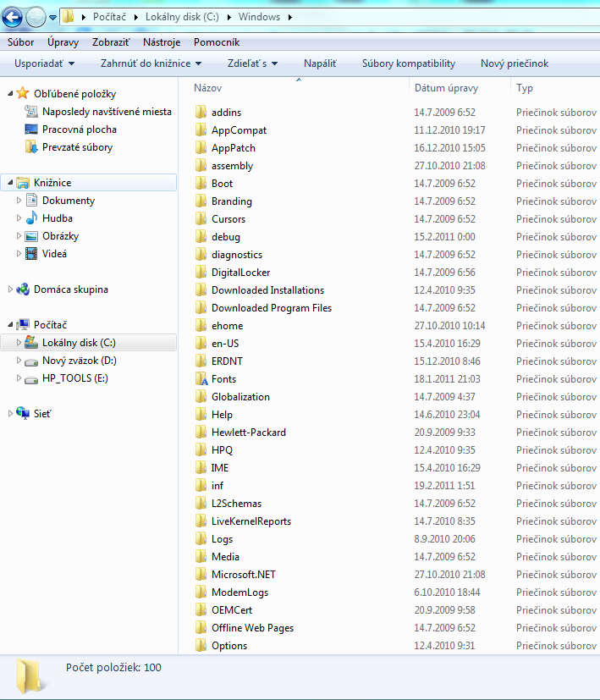The width and height of the screenshot is (600, 700).
Task: Expand the Dokumenty library tree node
Action: point(19,201)
